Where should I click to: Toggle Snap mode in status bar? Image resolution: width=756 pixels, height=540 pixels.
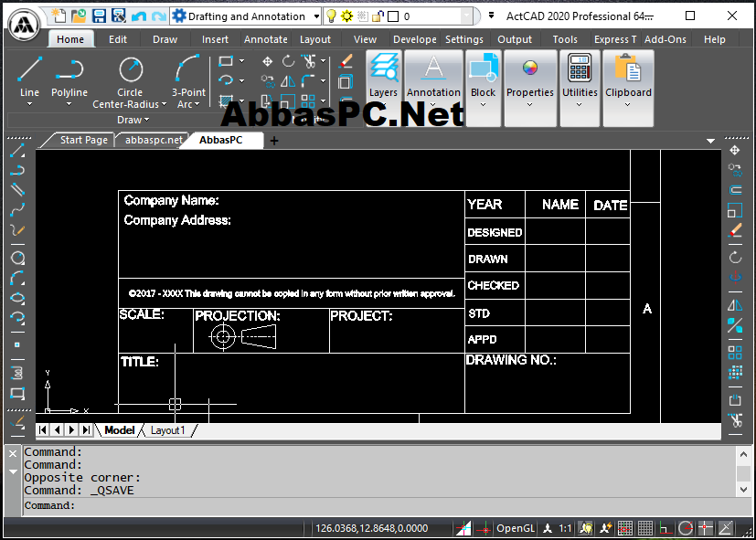tap(625, 528)
